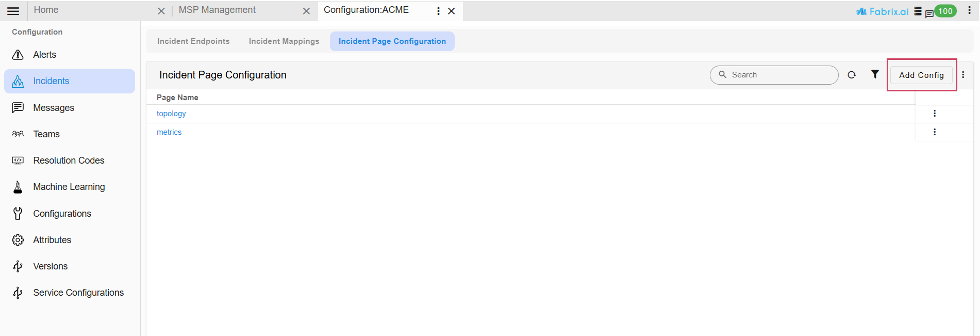Screen dimensions: 980x336
Task: Click the Alerts sidebar icon
Action: click(x=18, y=55)
